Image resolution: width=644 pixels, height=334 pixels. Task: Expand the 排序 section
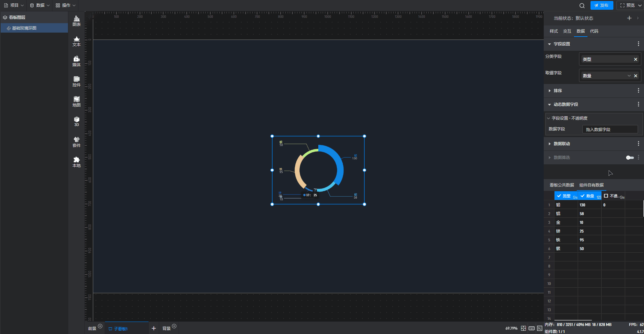tap(558, 91)
